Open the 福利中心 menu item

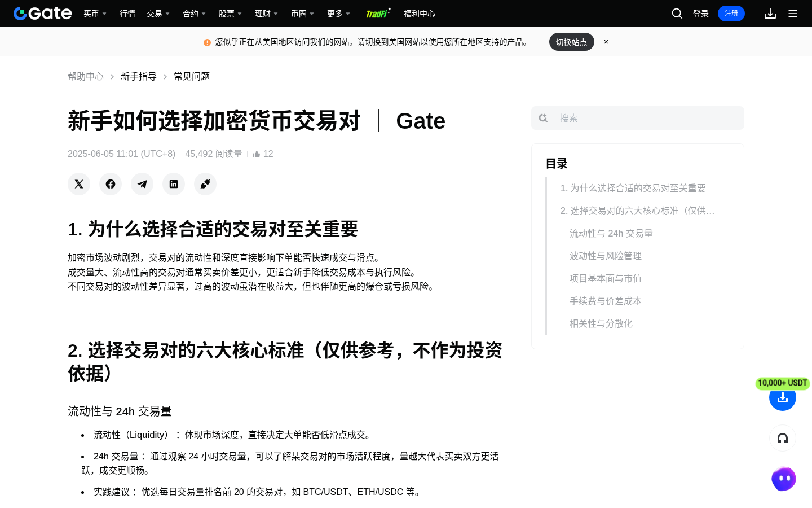click(x=420, y=14)
